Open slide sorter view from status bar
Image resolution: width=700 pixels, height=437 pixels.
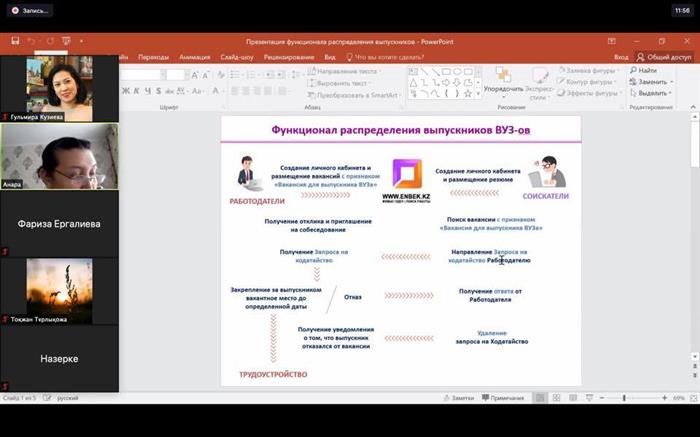point(556,398)
